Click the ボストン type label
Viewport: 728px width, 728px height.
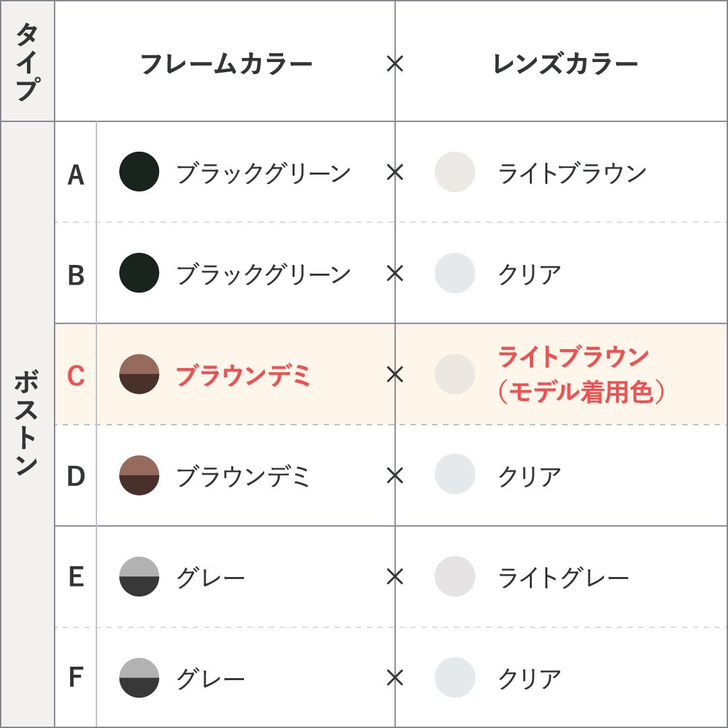coord(27,423)
